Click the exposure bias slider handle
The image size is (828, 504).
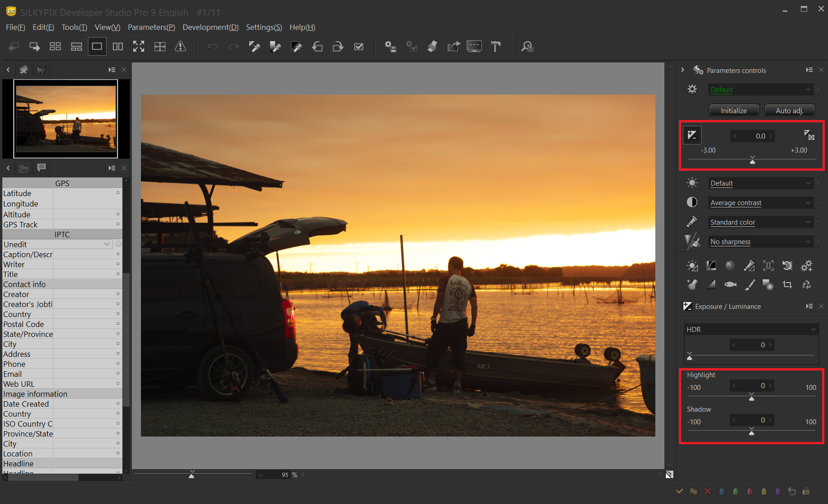click(x=752, y=160)
